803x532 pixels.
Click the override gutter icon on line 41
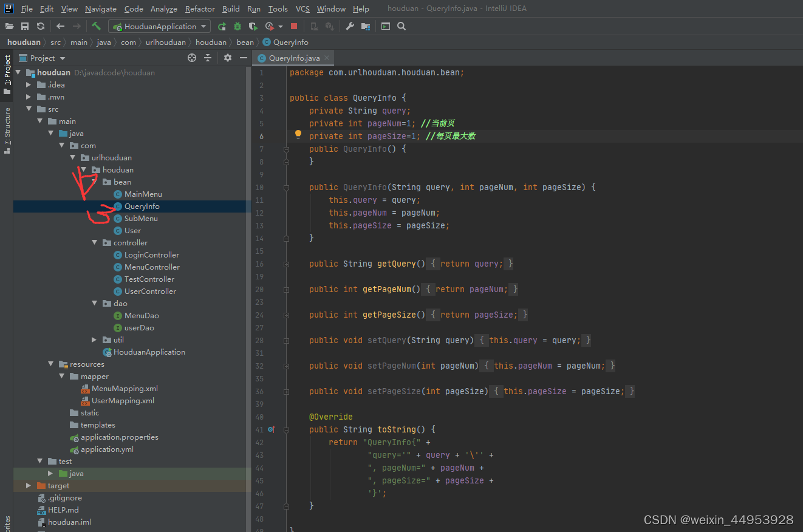[271, 429]
